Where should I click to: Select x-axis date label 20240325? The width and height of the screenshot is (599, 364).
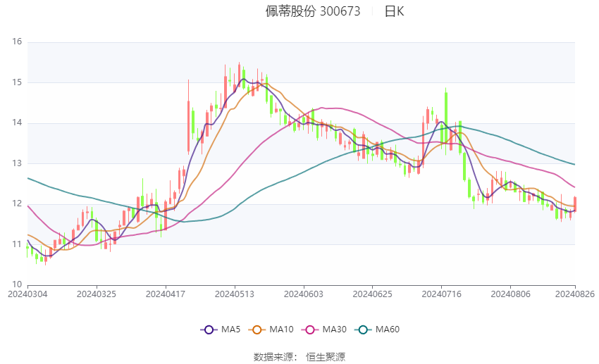[x=97, y=294]
